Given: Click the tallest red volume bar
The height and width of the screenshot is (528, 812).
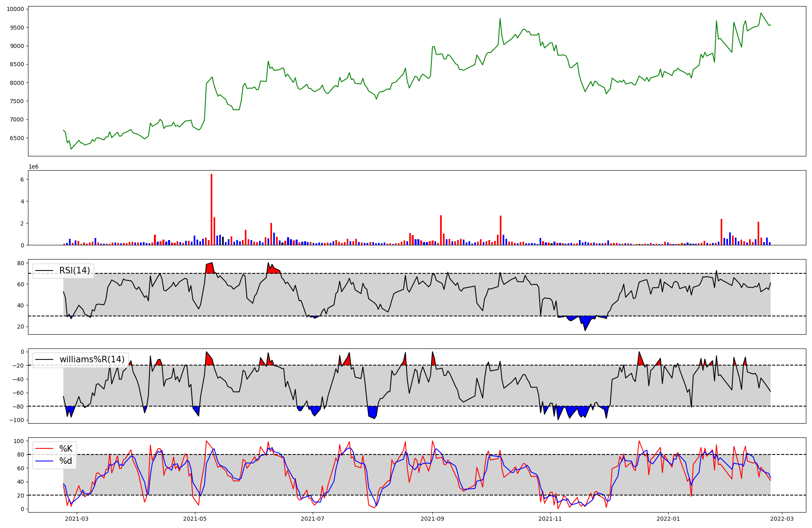Looking at the screenshot, I should 212,209.
